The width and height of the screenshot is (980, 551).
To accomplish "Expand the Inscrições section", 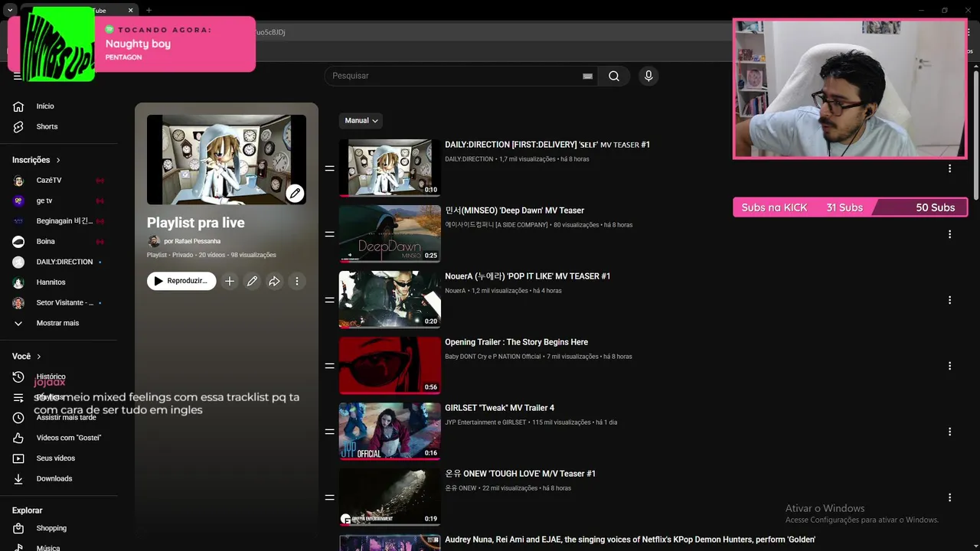I will click(37, 160).
